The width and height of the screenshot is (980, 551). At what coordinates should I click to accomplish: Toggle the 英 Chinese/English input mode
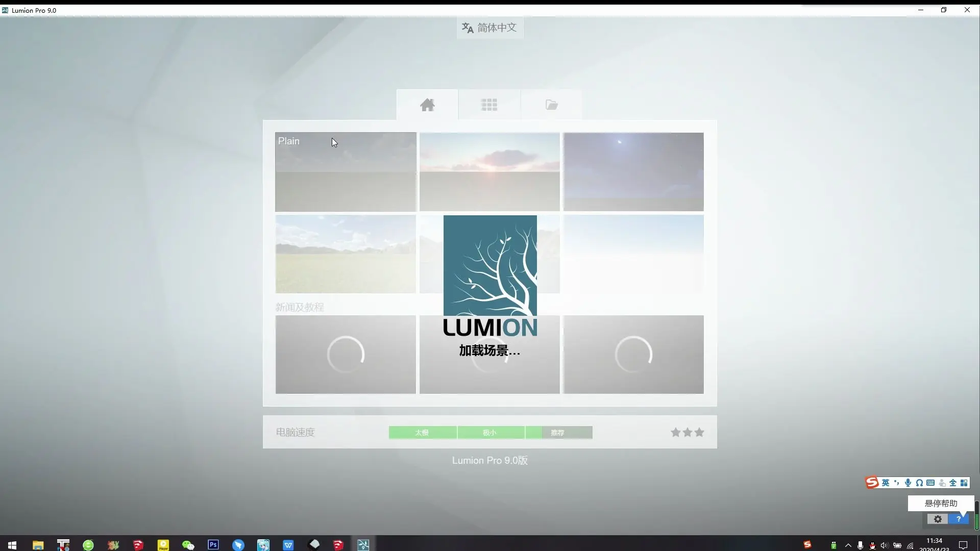coord(886,483)
